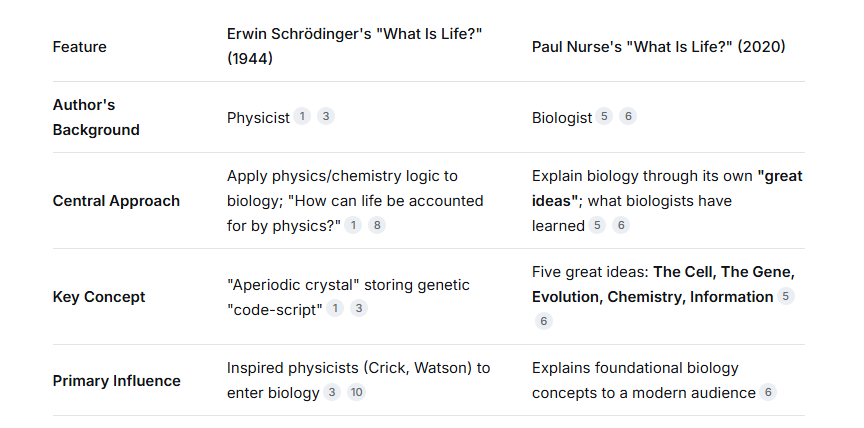Open citation 6 next to Biologist
The image size is (864, 428).
click(x=628, y=116)
